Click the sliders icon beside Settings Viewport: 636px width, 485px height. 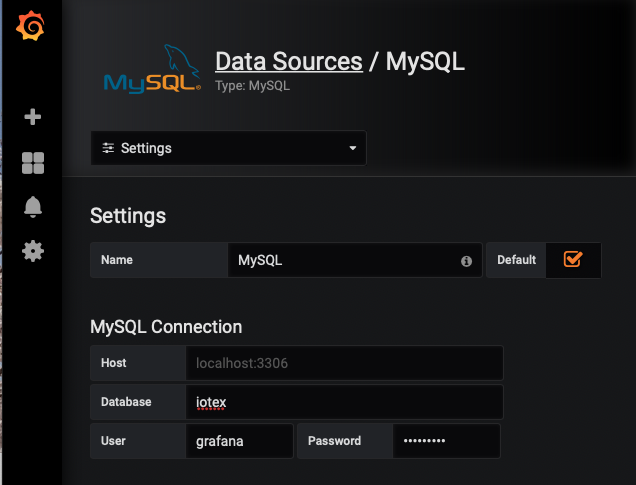(108, 148)
